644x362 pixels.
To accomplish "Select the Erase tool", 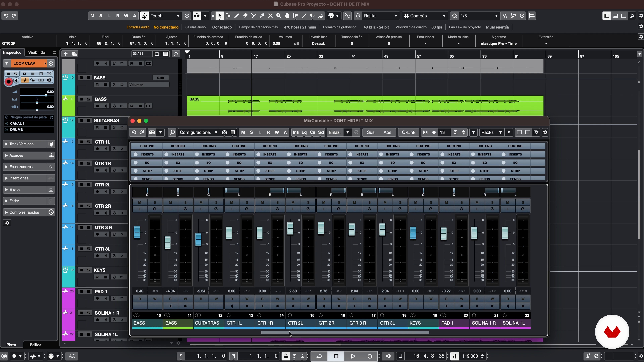I will point(245,16).
